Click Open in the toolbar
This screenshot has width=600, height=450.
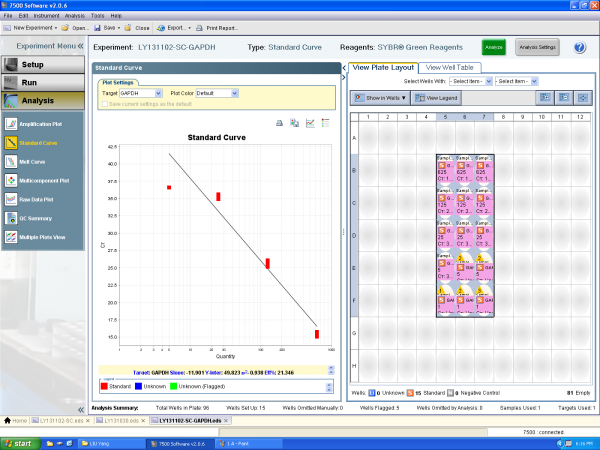click(75, 28)
